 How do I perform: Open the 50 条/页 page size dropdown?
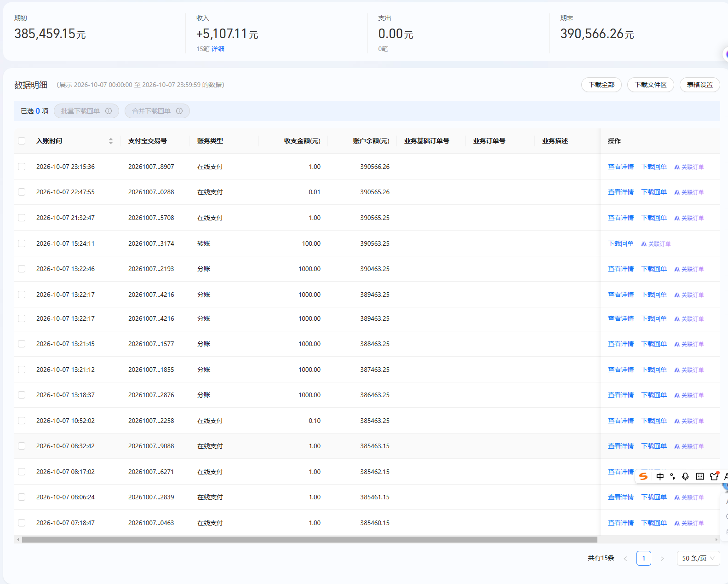click(698, 558)
